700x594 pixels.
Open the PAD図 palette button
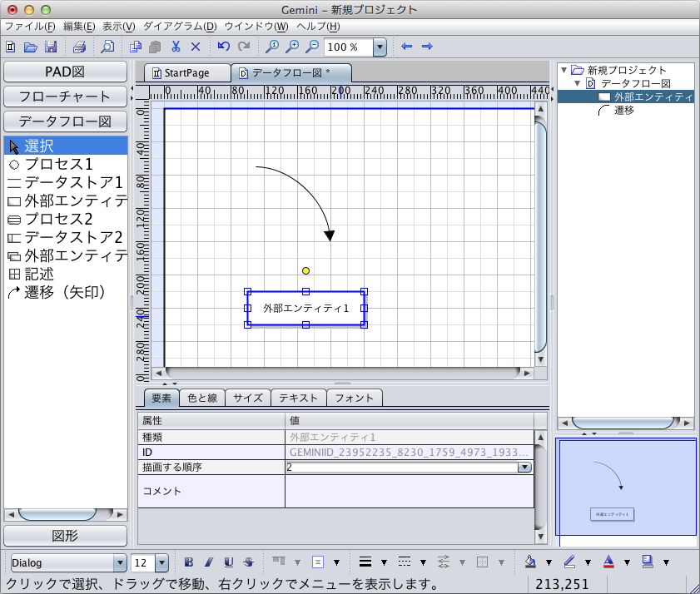click(x=65, y=72)
